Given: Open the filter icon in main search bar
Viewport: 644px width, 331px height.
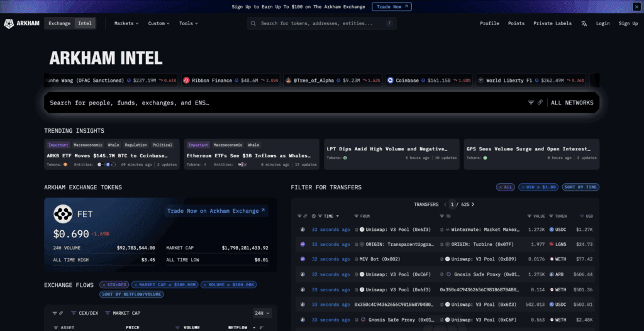Looking at the screenshot, I should coord(531,103).
